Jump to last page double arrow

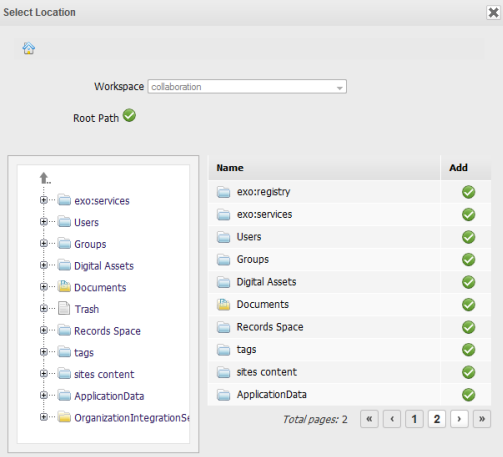(482, 419)
